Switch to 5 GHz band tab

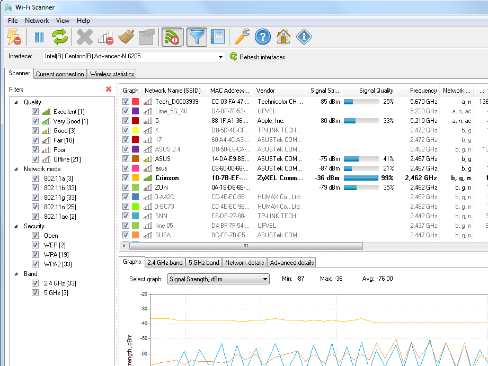point(204,263)
